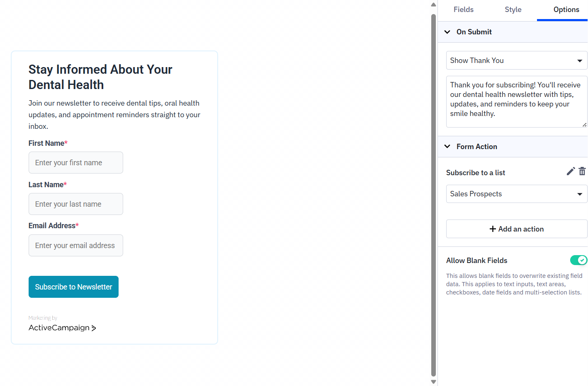
Task: Edit the Subscribe to a list action
Action: (571, 171)
